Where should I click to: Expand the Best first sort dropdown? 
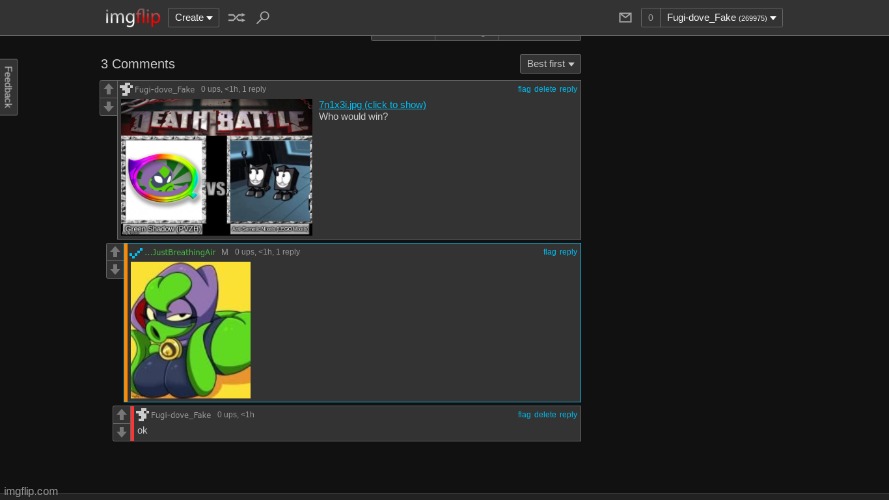coord(550,64)
